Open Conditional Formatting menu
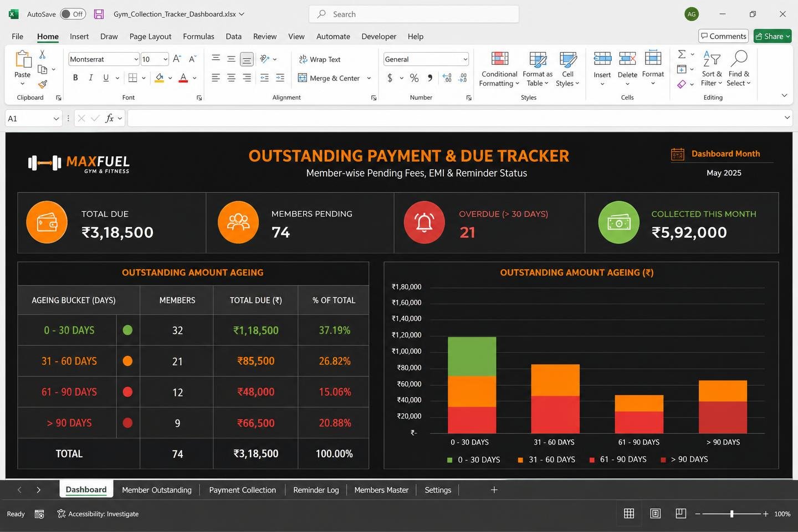This screenshot has height=532, width=798. (x=499, y=69)
